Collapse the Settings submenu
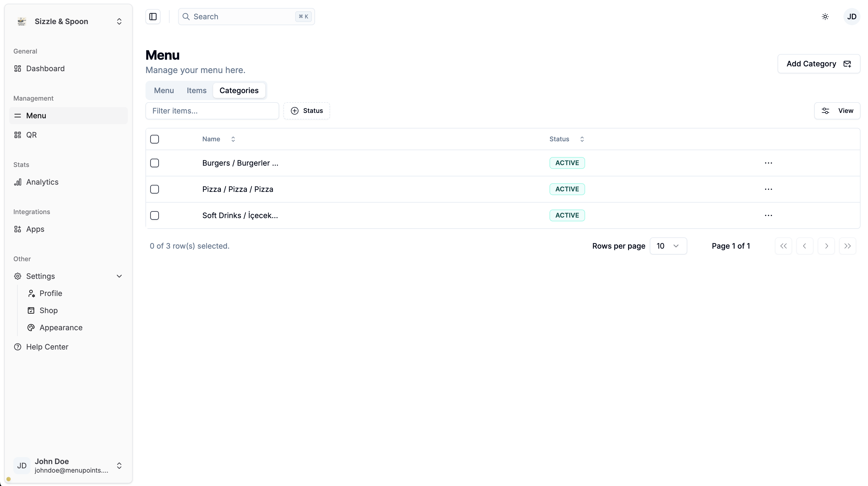This screenshot has height=486, width=868. (119, 276)
